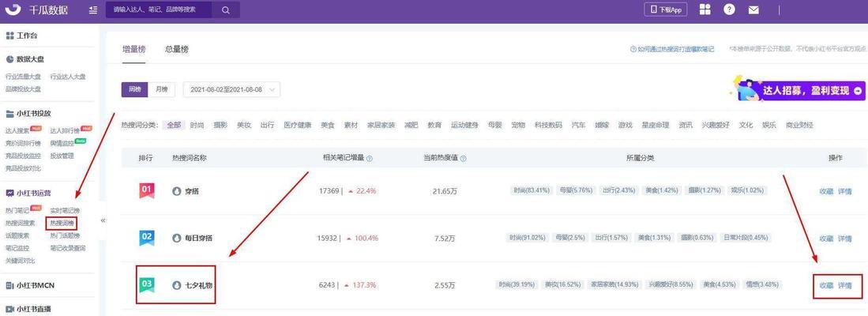This screenshot has height=316, width=868.
Task: Open 行业流量大盘 link
Action: coord(23,77)
